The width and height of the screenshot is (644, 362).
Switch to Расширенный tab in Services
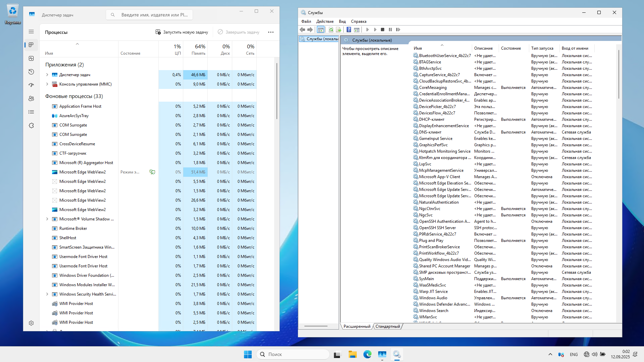pyautogui.click(x=357, y=326)
